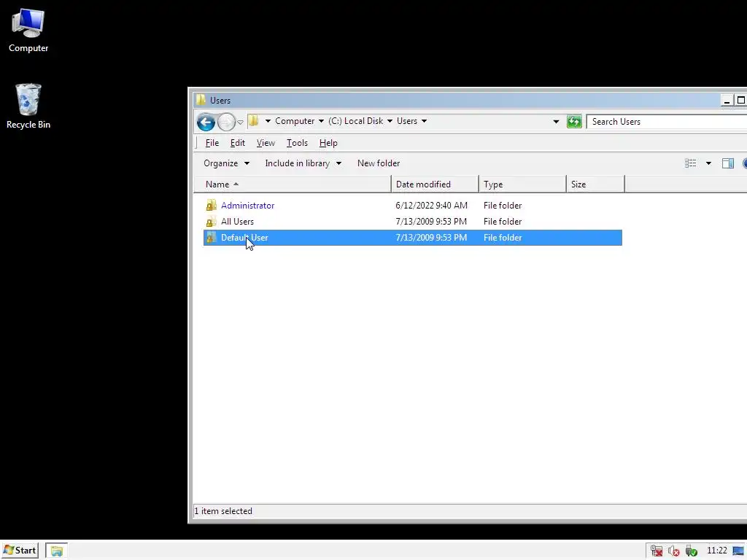
Task: Open address bar history dropdown
Action: (x=556, y=122)
